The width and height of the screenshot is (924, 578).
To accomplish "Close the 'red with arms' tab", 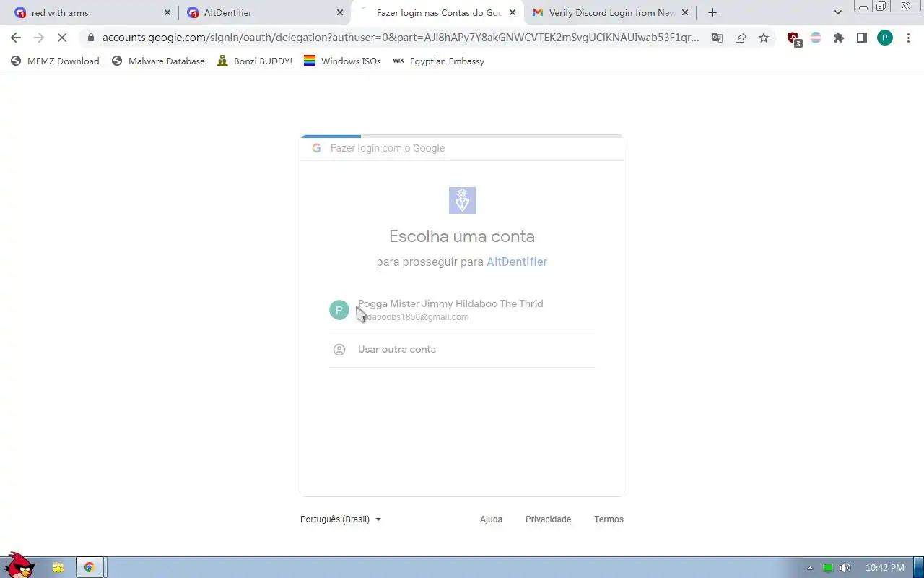I will [x=167, y=12].
